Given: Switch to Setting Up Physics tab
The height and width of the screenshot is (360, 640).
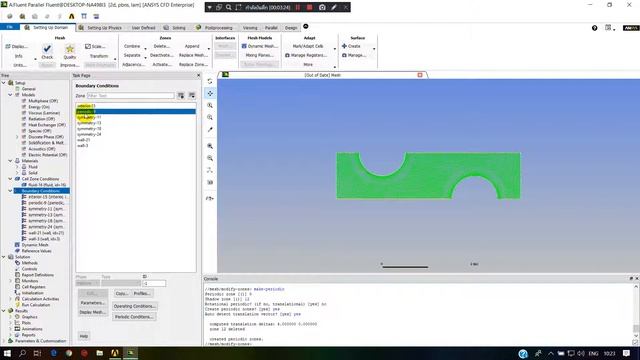Looking at the screenshot, I should pyautogui.click(x=100, y=28).
